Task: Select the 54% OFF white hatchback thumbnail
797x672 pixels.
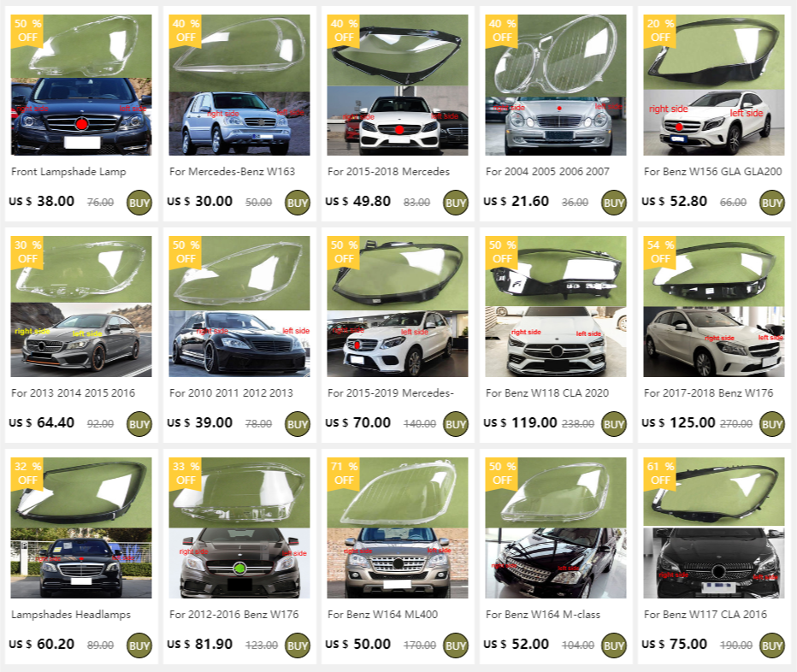Action: point(714,306)
